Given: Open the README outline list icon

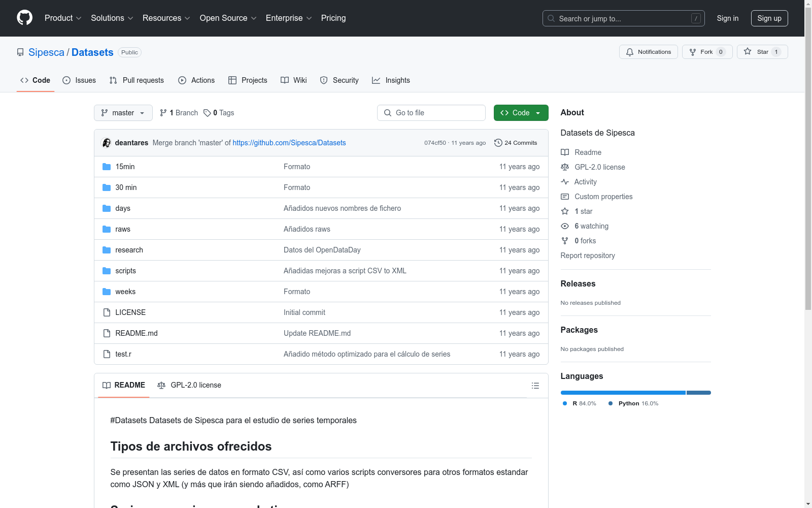Looking at the screenshot, I should [x=535, y=386].
